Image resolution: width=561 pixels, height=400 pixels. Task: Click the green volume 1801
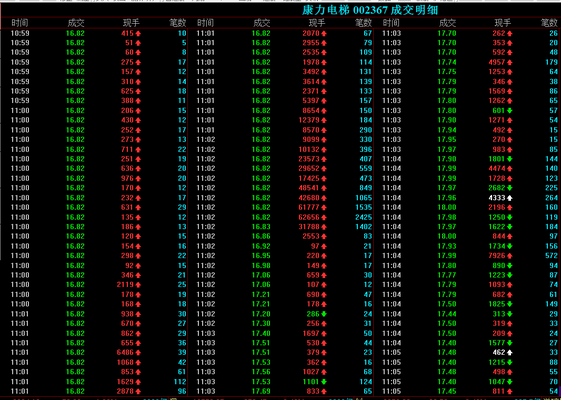coord(497,159)
